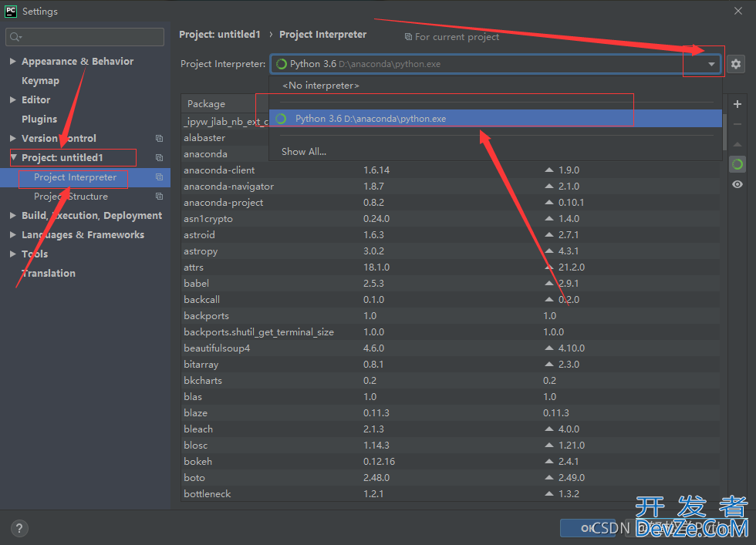Viewport: 756px width, 545px height.
Task: Select the alabaster package row
Action: click(x=224, y=138)
